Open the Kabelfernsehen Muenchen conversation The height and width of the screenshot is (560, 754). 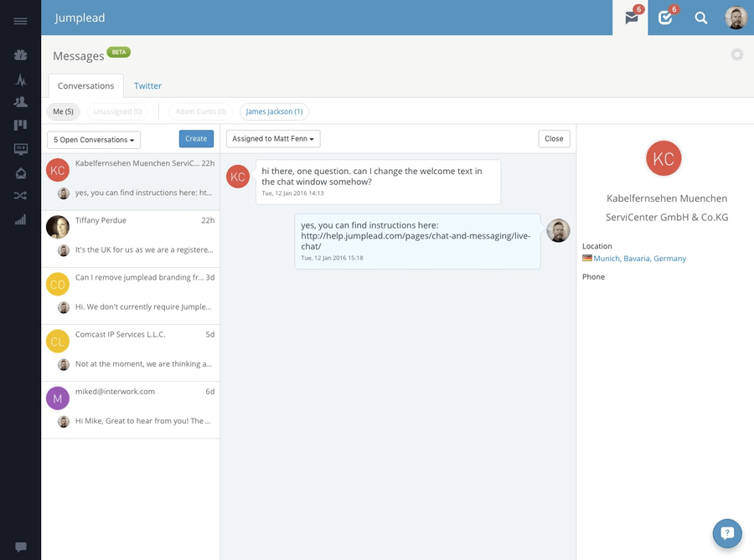131,182
